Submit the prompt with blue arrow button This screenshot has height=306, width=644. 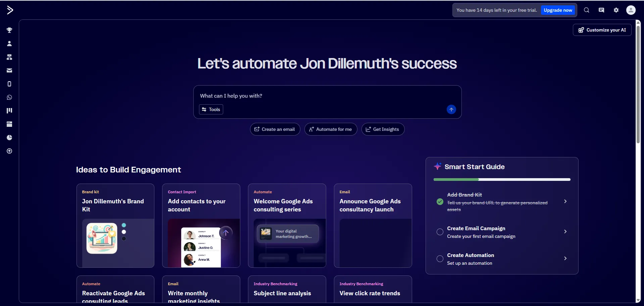coord(451,109)
